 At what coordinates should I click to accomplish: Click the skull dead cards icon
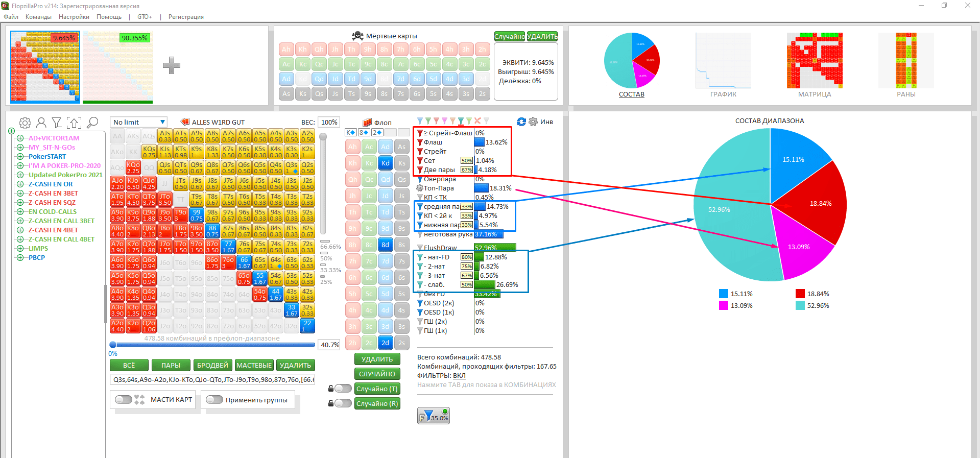pos(357,36)
